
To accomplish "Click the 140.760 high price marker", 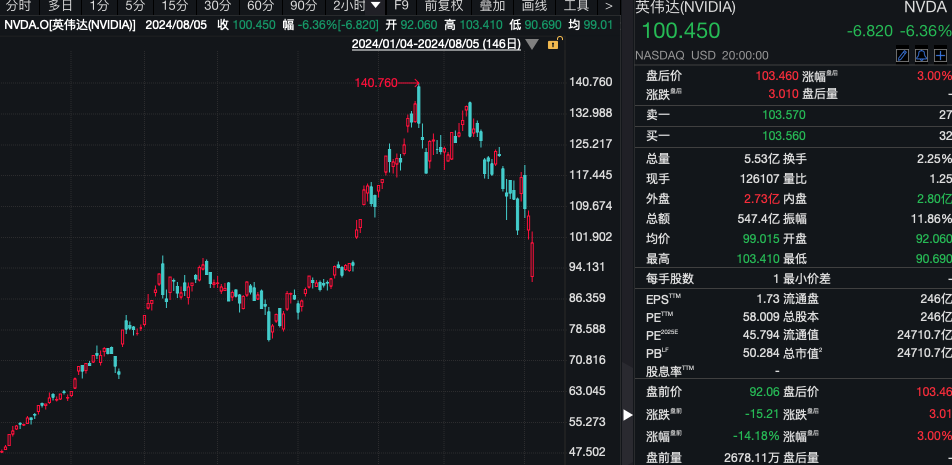I will tap(376, 83).
